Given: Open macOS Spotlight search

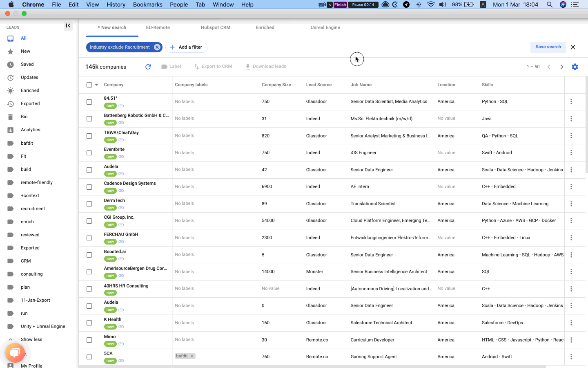Looking at the screenshot, I should [550, 4].
